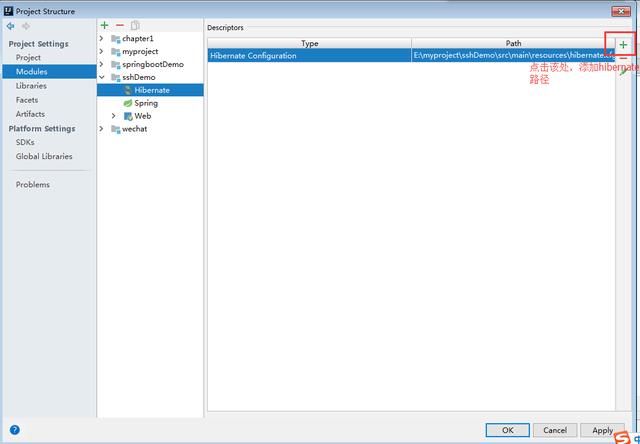Open help via the question mark icon
The image size is (640, 444).
tap(14, 430)
